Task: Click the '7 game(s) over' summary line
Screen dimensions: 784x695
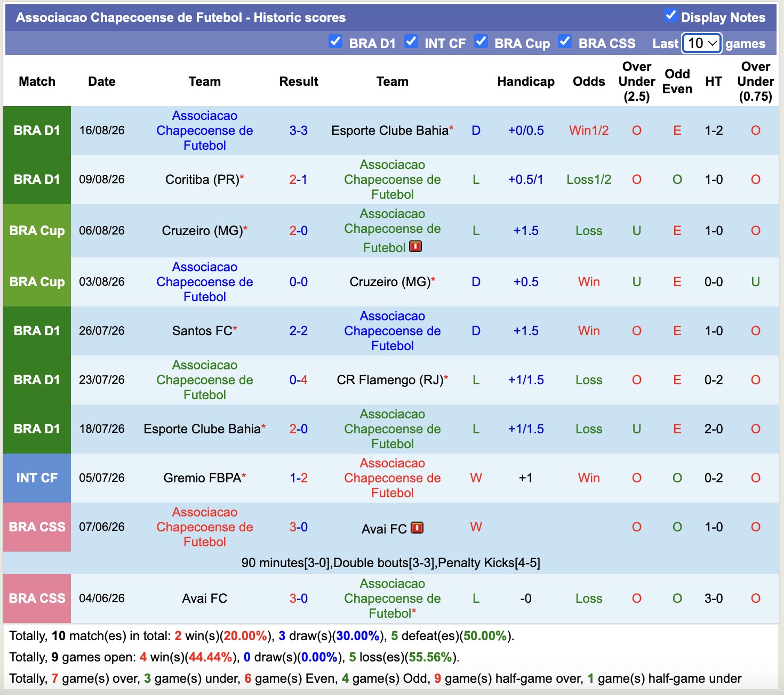Action: click(x=375, y=678)
